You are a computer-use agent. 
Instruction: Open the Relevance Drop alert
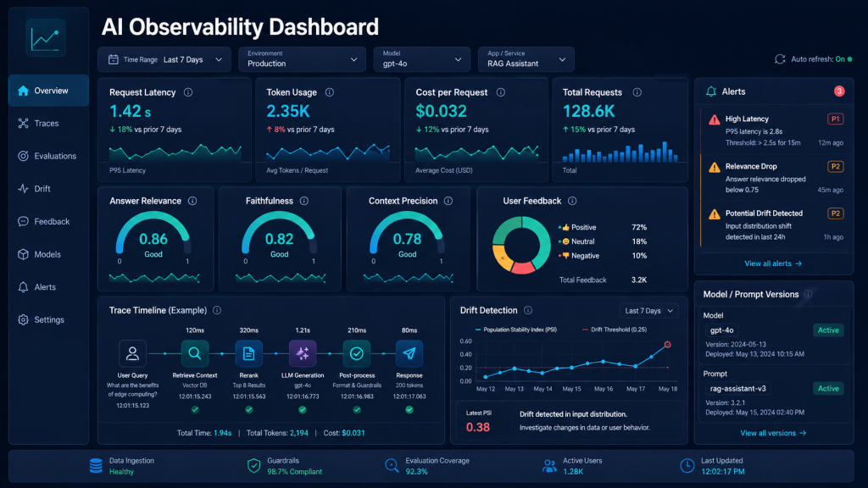click(x=775, y=178)
